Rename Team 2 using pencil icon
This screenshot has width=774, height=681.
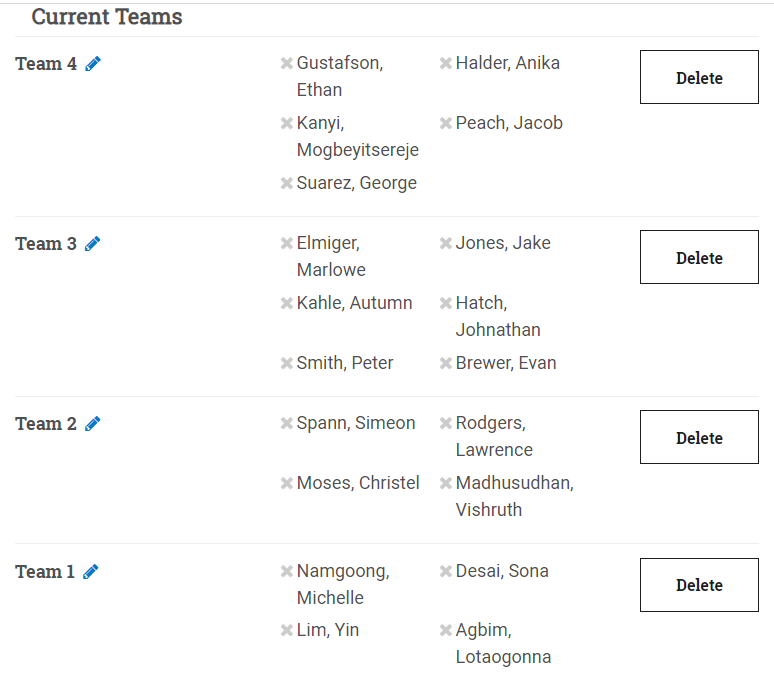click(x=93, y=424)
